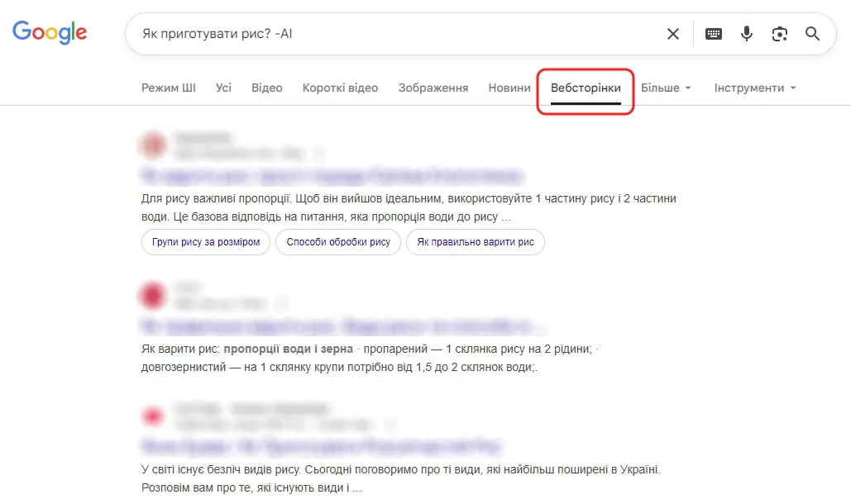The image size is (851, 504).
Task: Switch to the Режим ШІ tab
Action: coord(168,88)
